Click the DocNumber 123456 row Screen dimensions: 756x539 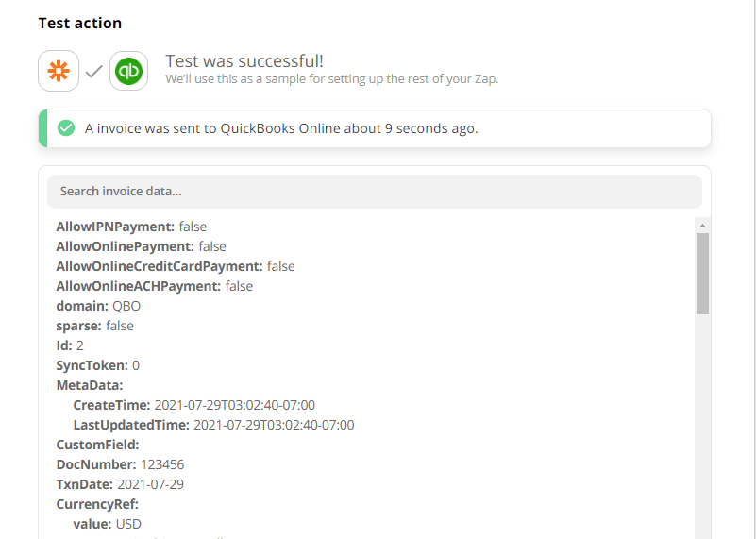point(119,464)
